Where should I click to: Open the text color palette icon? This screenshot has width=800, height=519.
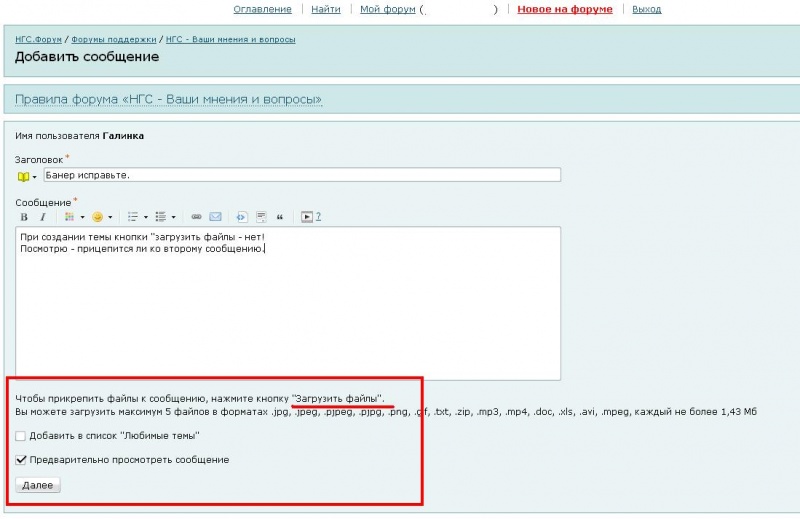tap(69, 217)
